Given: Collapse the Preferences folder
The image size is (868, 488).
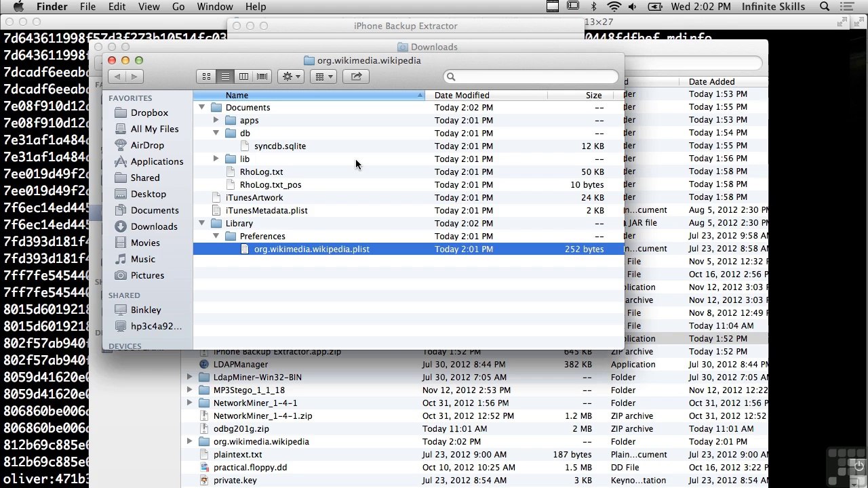Looking at the screenshot, I should (x=216, y=237).
